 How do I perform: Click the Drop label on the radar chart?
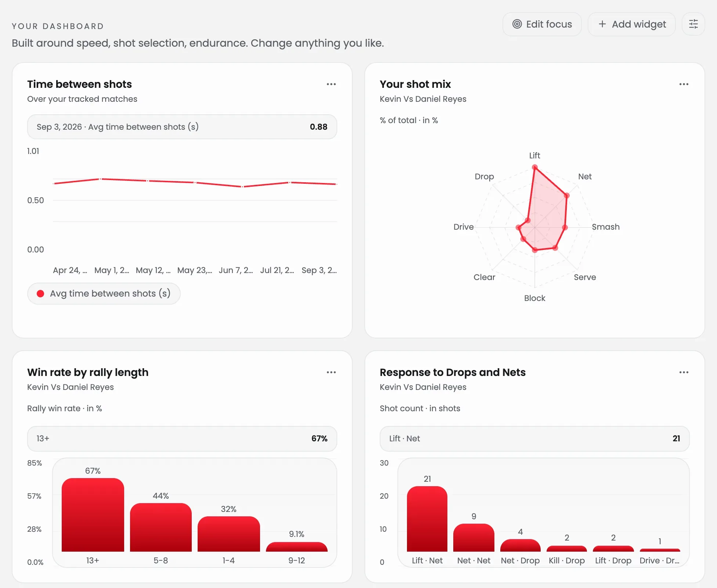(x=484, y=176)
